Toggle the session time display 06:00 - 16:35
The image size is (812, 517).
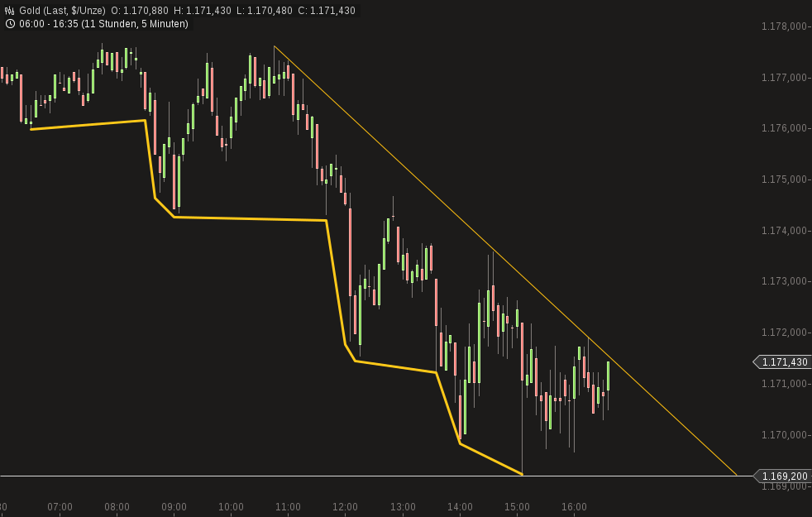point(50,23)
